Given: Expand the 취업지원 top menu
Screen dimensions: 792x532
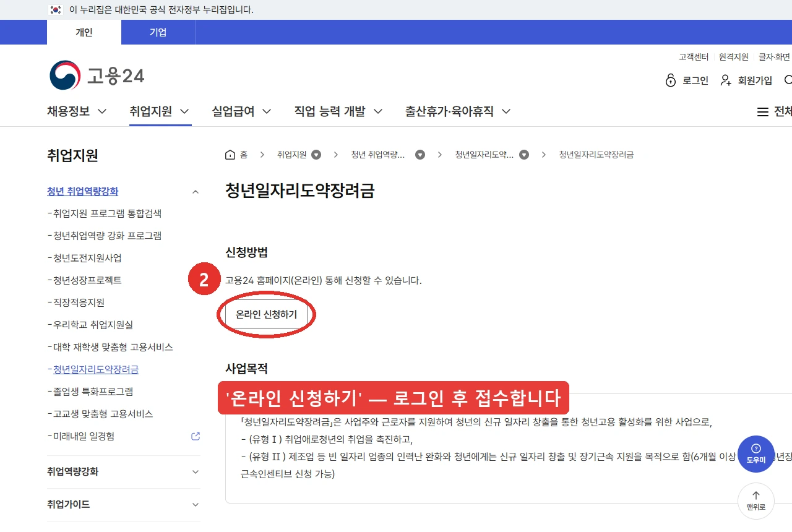Looking at the screenshot, I should (x=160, y=111).
